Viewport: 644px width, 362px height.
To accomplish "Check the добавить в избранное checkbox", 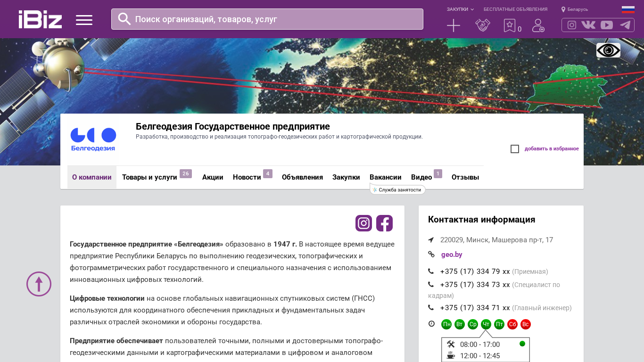I will coord(515,149).
